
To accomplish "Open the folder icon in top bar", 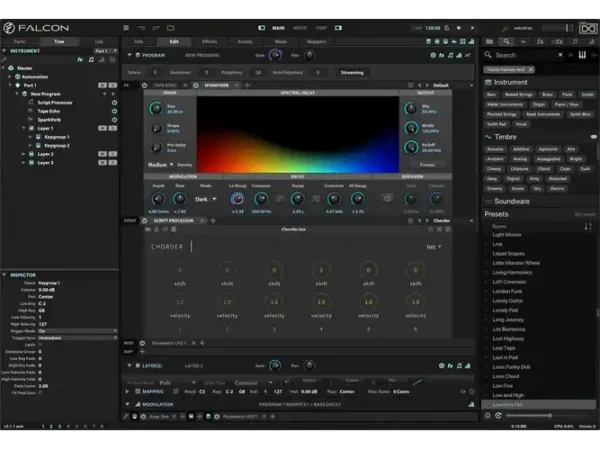I will (x=171, y=28).
